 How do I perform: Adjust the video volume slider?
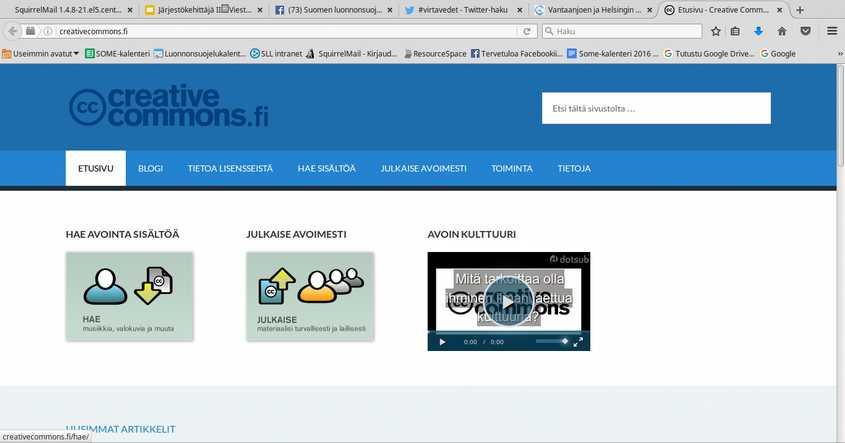pos(552,341)
